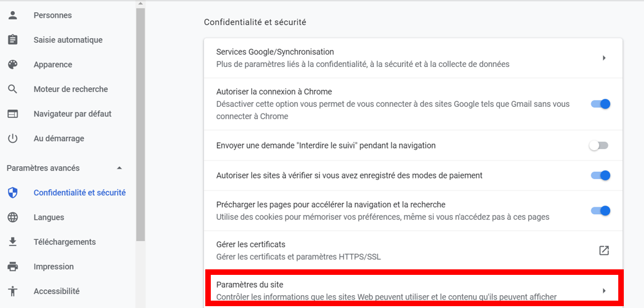Click the Personnes person icon

[x=12, y=15]
